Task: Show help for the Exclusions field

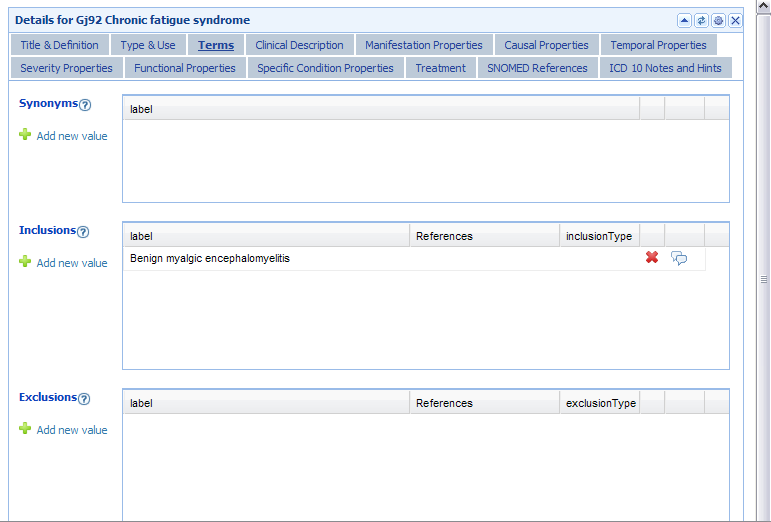Action: click(84, 399)
